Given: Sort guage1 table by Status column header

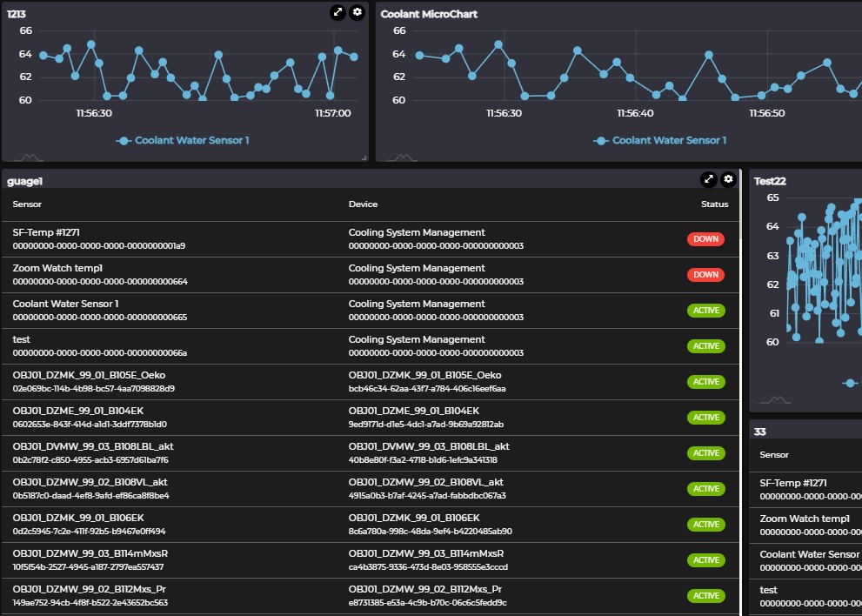Looking at the screenshot, I should tap(714, 204).
